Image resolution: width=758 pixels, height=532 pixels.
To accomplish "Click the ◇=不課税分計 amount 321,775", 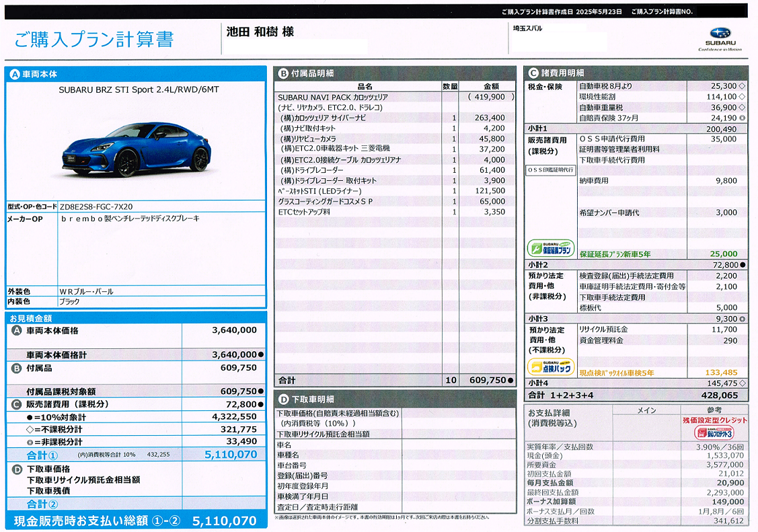I will point(238,429).
